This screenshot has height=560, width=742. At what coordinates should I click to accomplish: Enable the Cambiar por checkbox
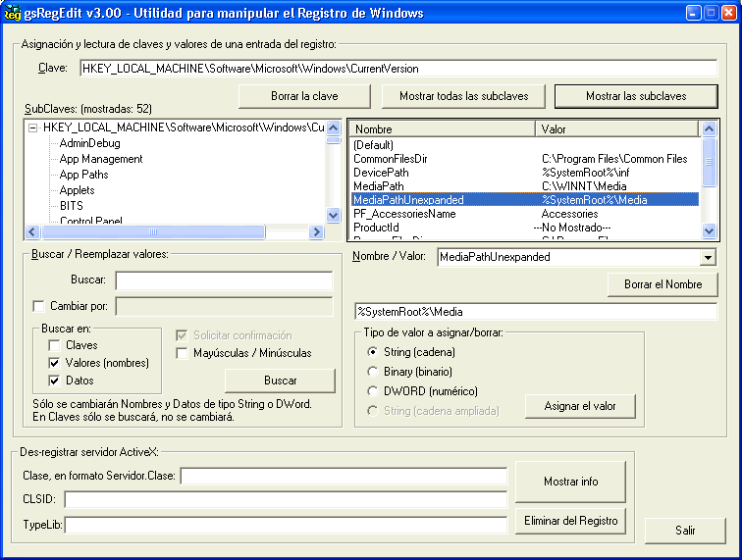38,306
